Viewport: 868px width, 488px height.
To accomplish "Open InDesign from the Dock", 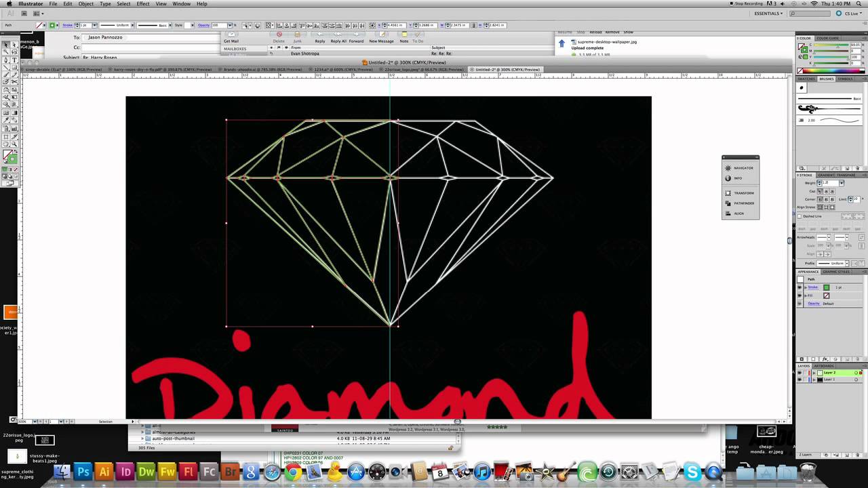I will (125, 472).
